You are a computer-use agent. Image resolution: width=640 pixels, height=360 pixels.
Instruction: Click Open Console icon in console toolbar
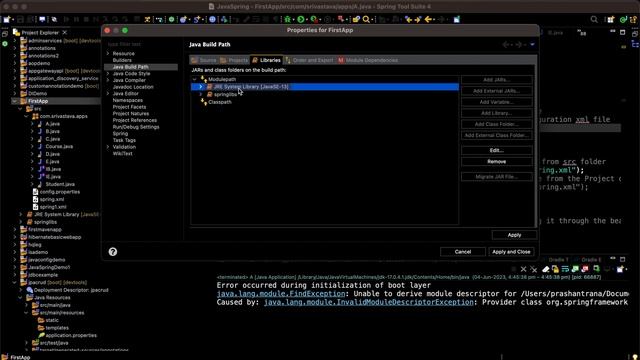point(620,269)
